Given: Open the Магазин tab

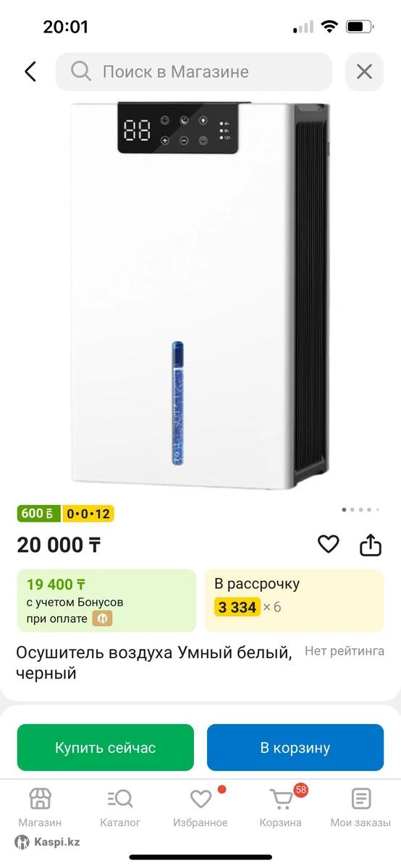Looking at the screenshot, I should pyautogui.click(x=40, y=808).
